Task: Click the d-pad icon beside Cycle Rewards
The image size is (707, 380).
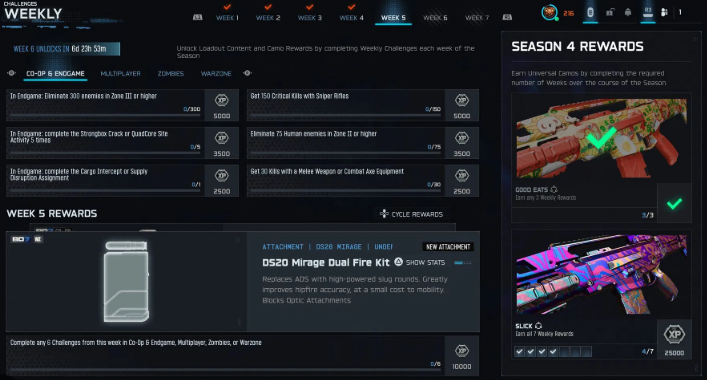Action: [x=384, y=214]
